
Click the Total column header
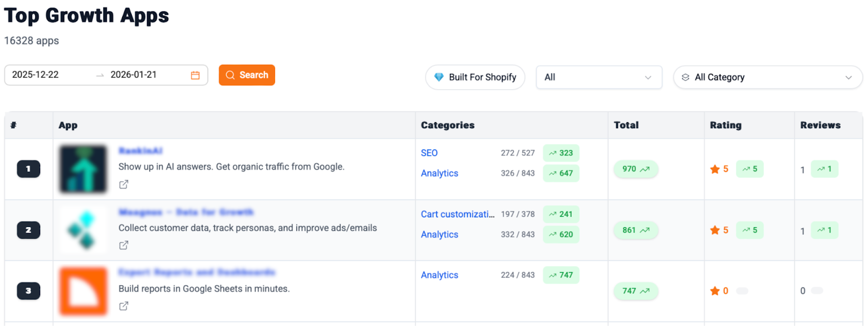point(626,125)
